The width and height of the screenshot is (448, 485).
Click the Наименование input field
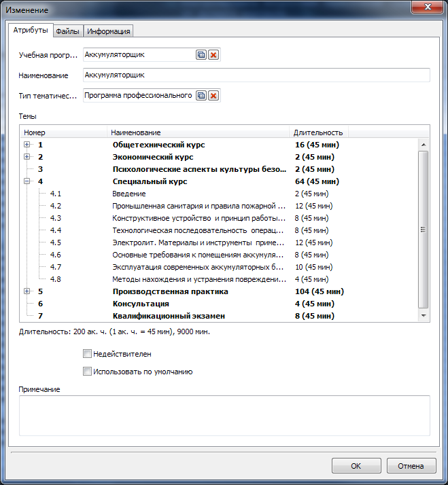click(256, 75)
